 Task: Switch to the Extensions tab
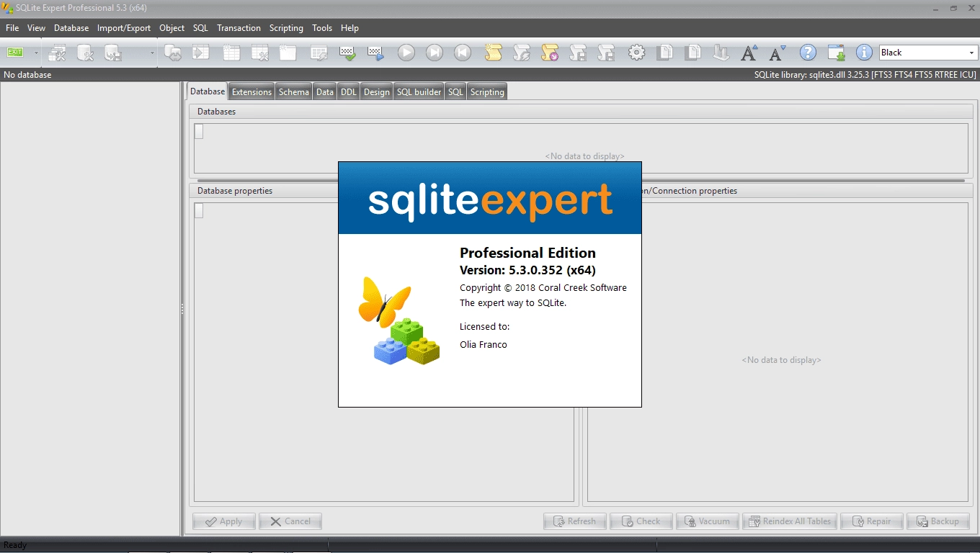[x=251, y=91]
